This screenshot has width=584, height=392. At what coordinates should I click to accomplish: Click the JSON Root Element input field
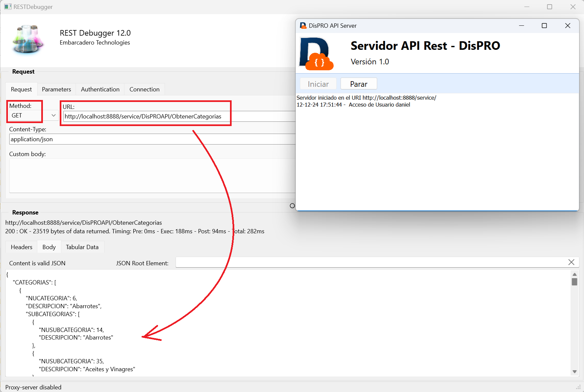coord(371,262)
